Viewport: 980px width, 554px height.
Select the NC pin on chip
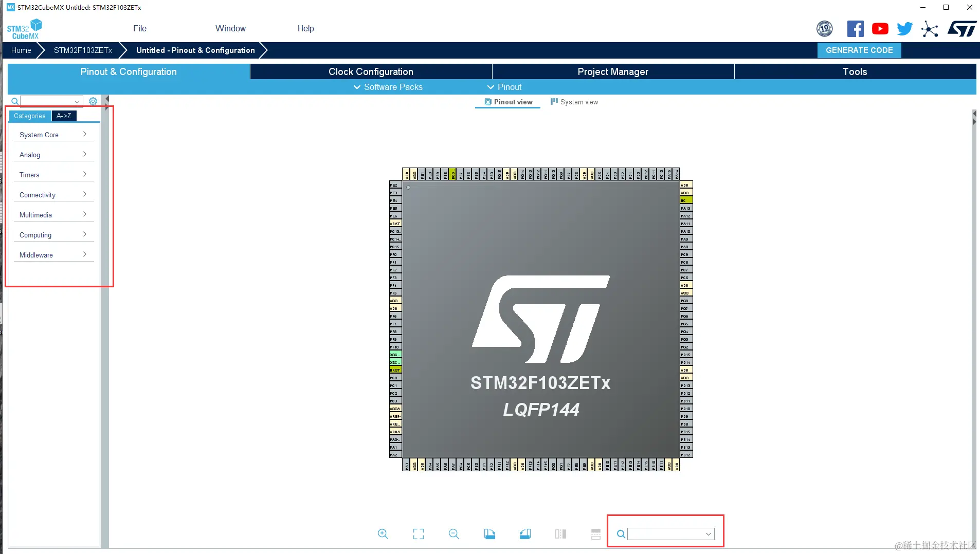pyautogui.click(x=686, y=200)
